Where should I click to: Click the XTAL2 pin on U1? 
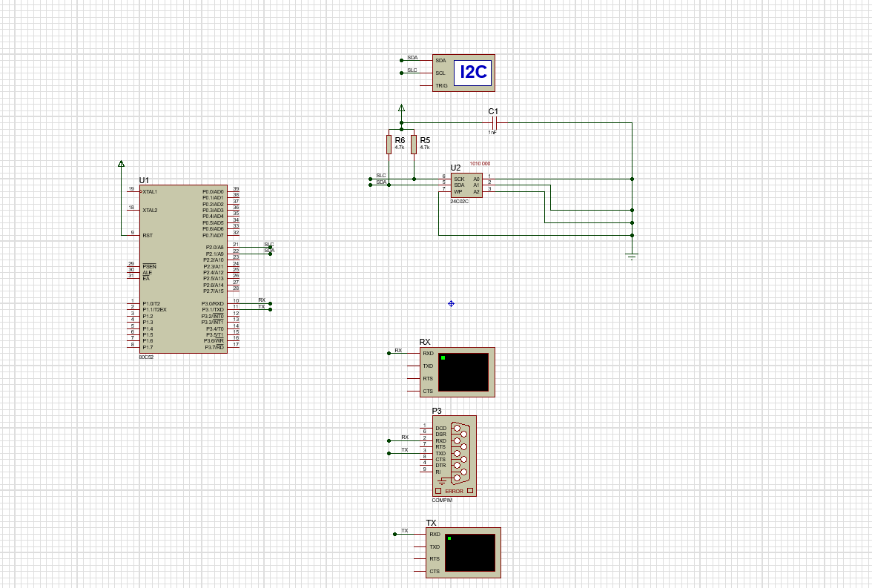[x=150, y=211]
